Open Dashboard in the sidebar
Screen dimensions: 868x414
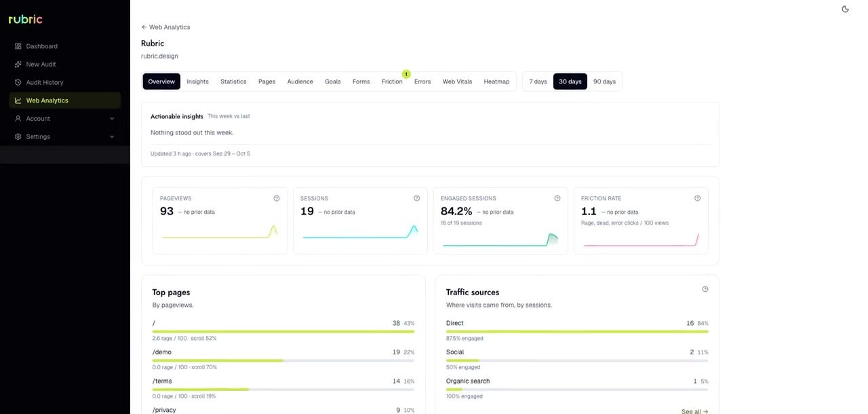pyautogui.click(x=65, y=46)
